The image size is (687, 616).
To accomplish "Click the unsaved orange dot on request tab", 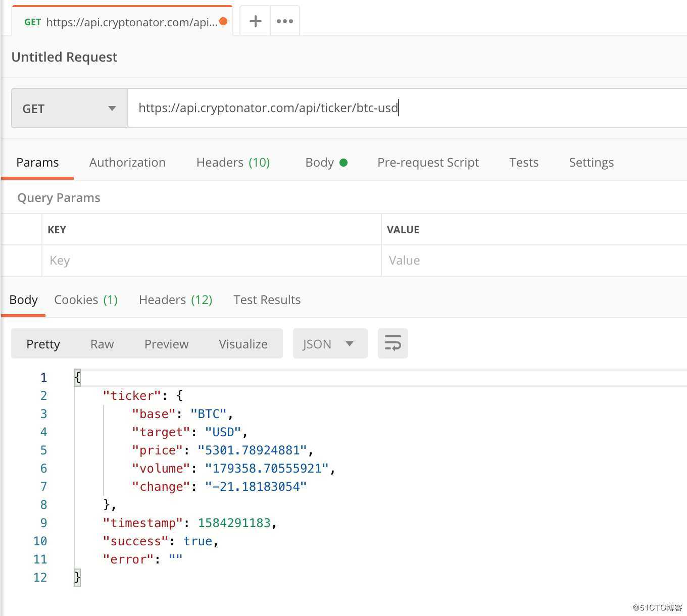I will click(223, 21).
